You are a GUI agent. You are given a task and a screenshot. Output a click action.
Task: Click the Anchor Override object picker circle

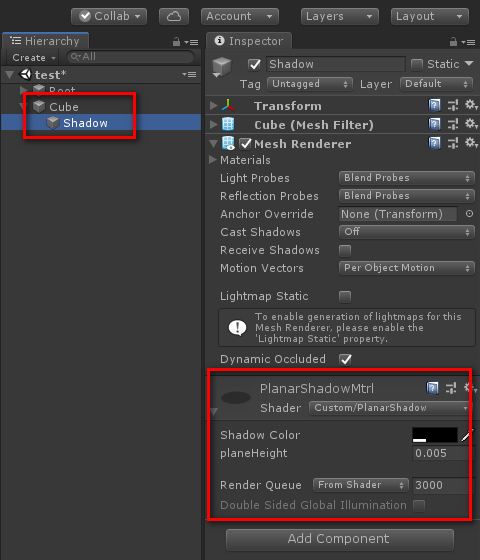pyautogui.click(x=469, y=214)
